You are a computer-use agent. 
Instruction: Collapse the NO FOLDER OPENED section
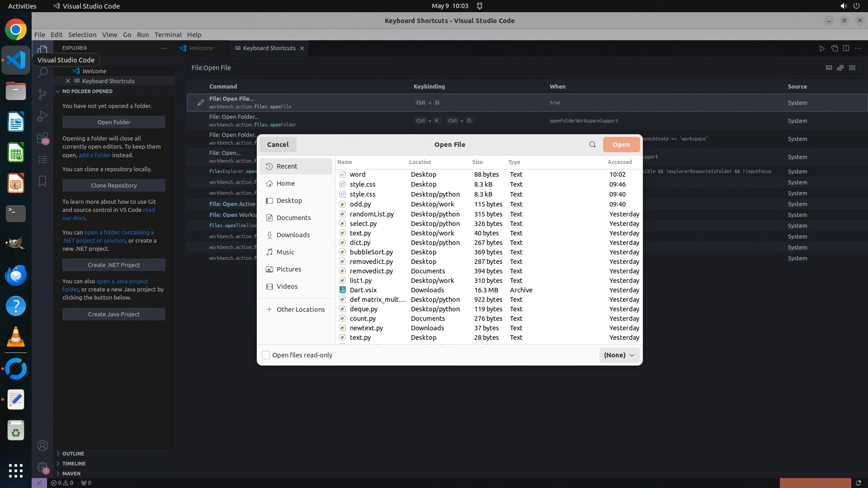pyautogui.click(x=87, y=91)
